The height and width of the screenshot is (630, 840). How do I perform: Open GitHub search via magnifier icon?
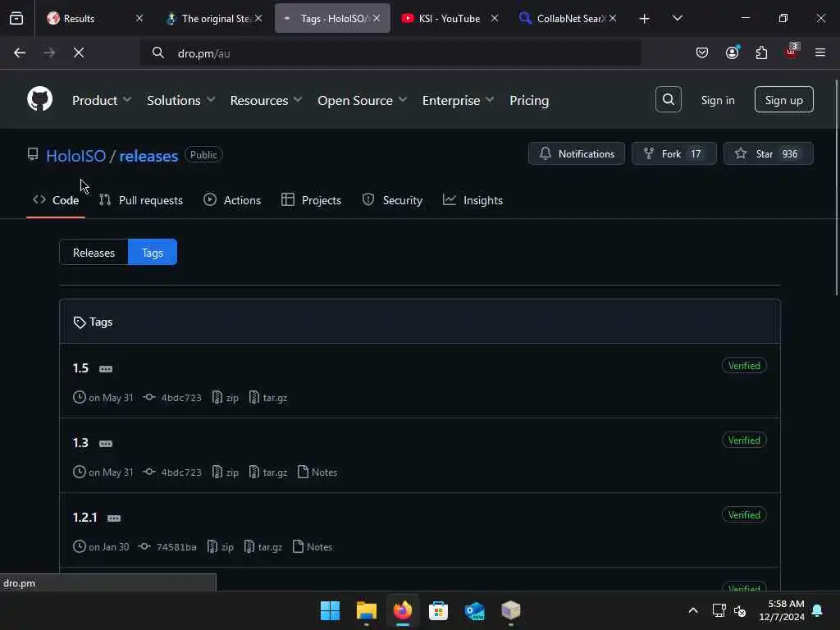pyautogui.click(x=668, y=99)
